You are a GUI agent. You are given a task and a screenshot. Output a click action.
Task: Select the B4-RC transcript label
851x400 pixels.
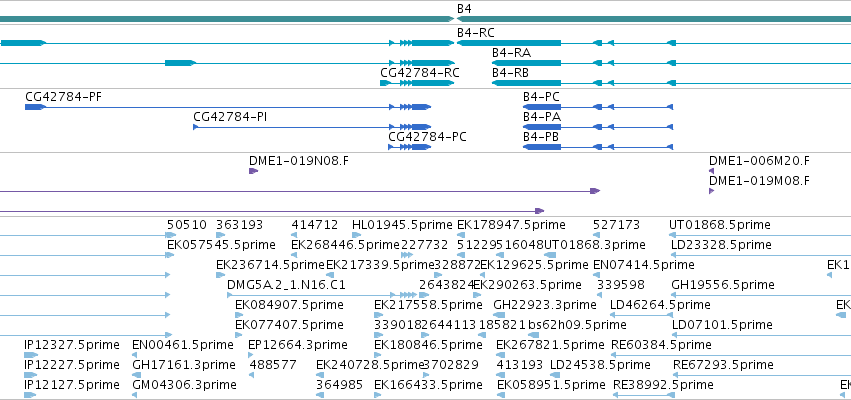[475, 33]
